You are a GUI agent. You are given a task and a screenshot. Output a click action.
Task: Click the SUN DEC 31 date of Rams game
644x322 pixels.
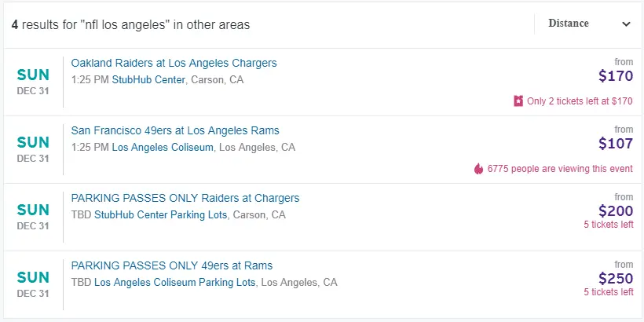[x=33, y=149]
